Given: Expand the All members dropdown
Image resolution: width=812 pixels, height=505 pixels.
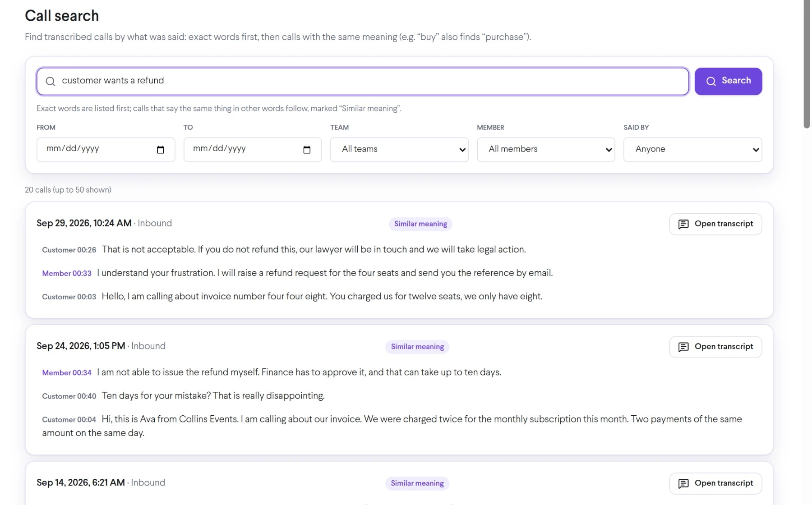Looking at the screenshot, I should (x=546, y=150).
